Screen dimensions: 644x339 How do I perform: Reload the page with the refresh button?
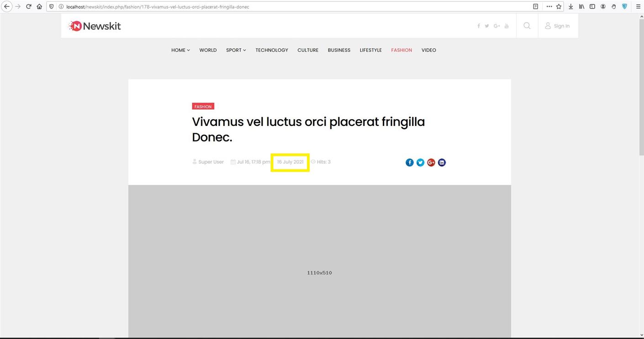click(x=28, y=6)
